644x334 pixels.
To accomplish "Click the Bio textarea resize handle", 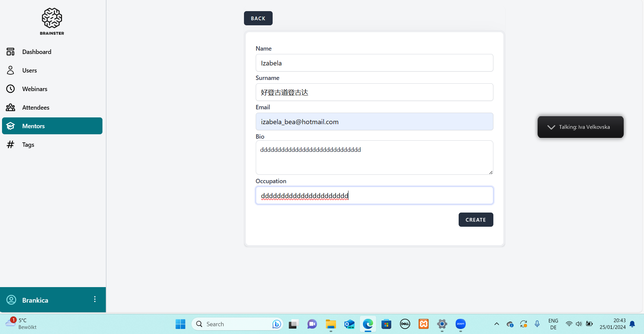I will point(491,172).
